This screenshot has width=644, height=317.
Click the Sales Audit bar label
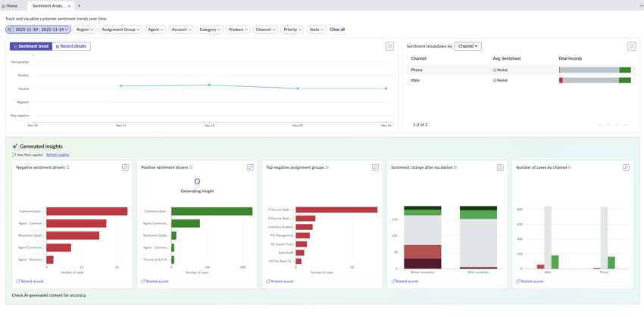click(286, 253)
